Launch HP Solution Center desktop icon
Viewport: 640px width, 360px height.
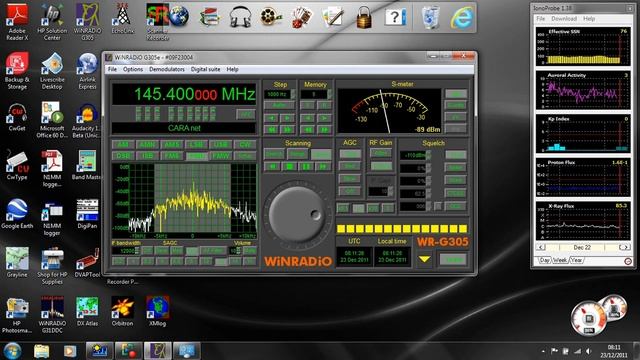(52, 22)
